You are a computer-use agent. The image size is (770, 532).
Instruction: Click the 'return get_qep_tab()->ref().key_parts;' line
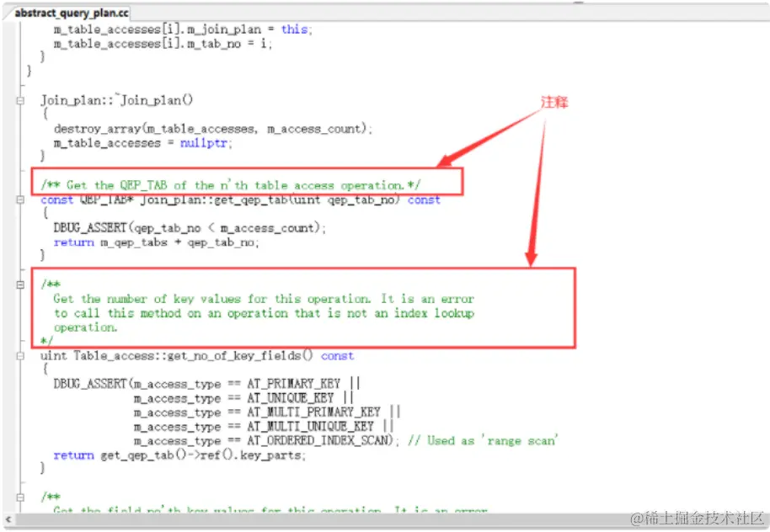click(179, 455)
